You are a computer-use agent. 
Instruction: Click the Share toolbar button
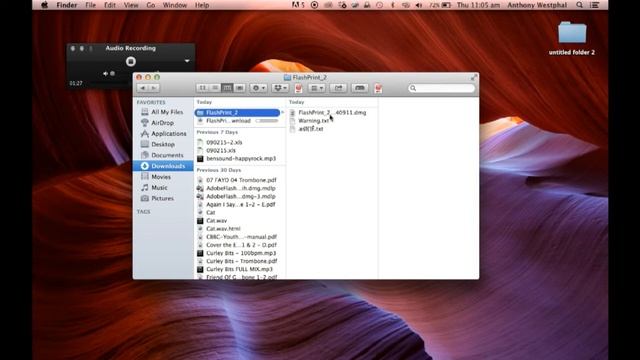338,88
